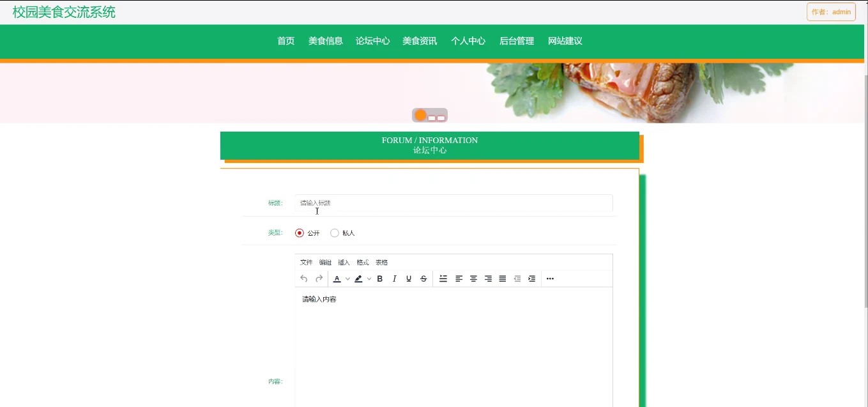
Task: Open the 插入 editor menu
Action: click(x=344, y=263)
